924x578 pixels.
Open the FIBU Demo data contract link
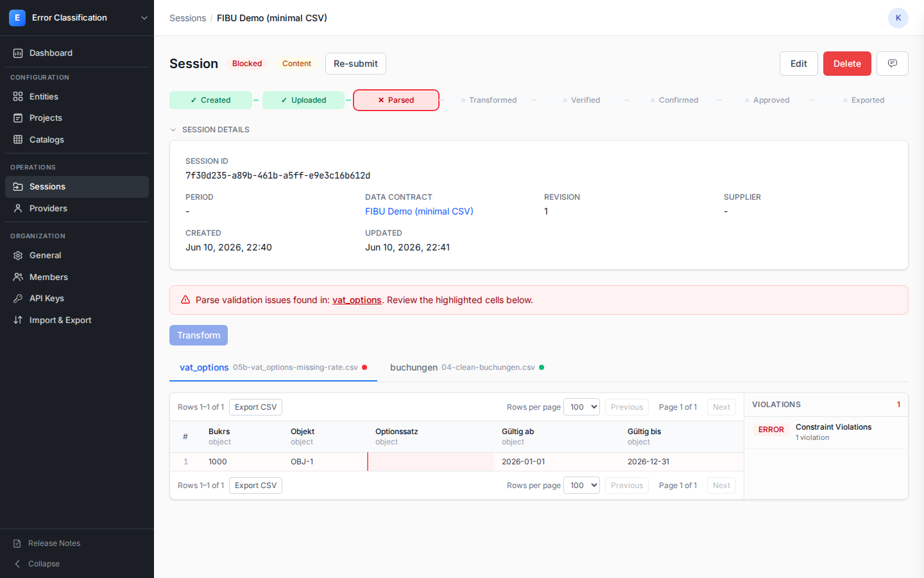click(419, 211)
